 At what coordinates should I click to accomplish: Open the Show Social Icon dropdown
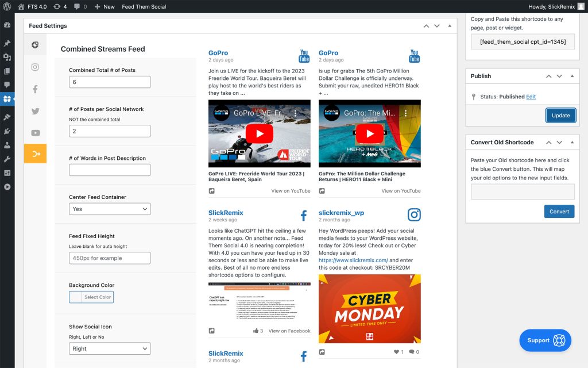110,348
